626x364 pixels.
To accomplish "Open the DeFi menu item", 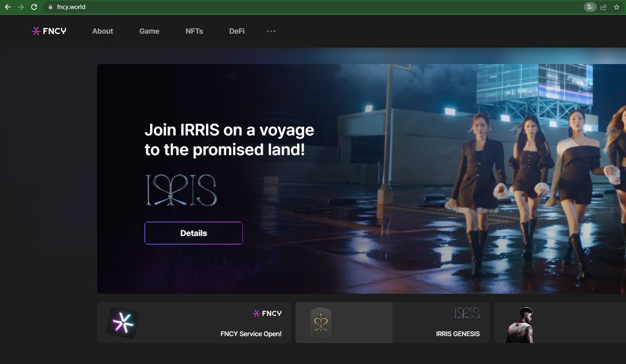I will [x=237, y=31].
